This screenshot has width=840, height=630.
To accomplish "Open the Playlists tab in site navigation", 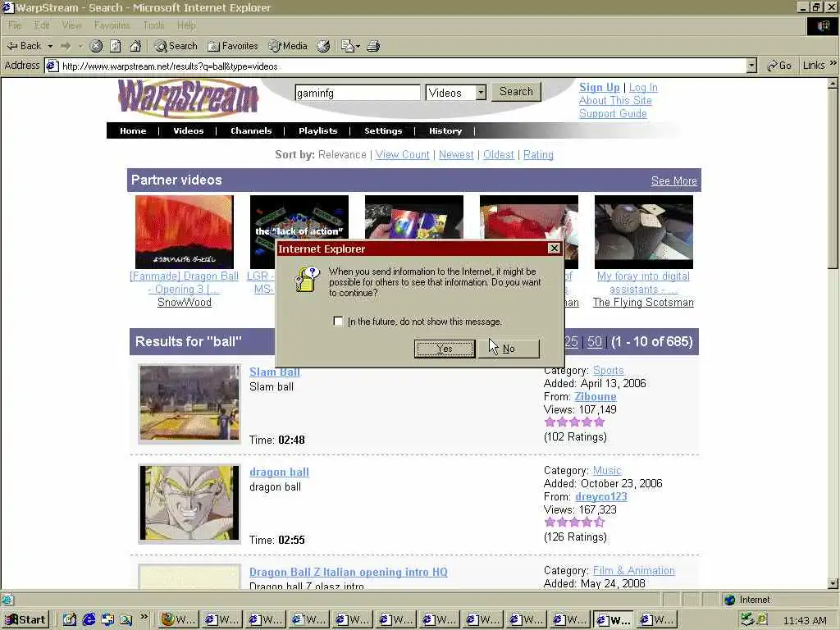I will point(318,130).
